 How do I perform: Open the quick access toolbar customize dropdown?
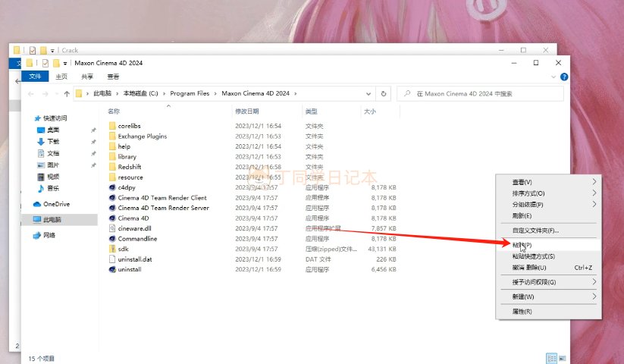65,63
